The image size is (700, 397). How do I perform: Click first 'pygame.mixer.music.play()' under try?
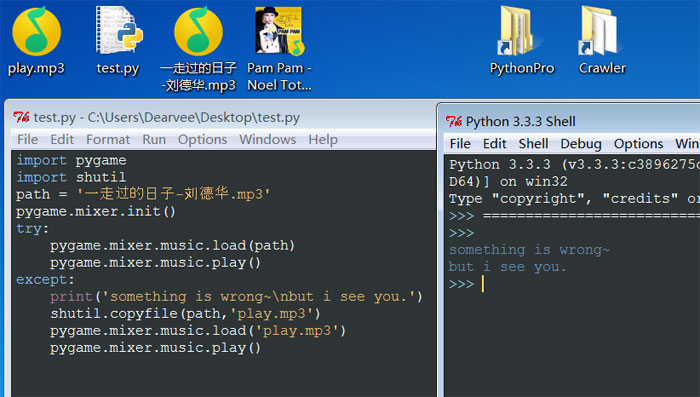(155, 262)
